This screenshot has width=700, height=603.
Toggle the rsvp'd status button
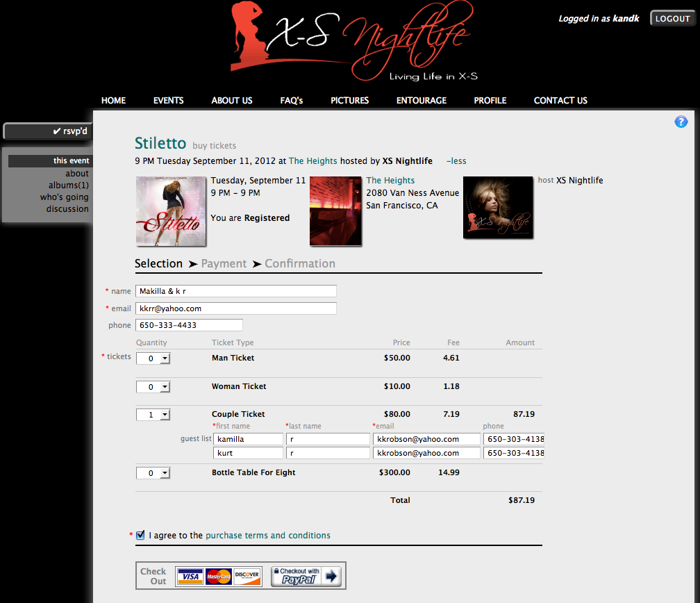[48, 131]
